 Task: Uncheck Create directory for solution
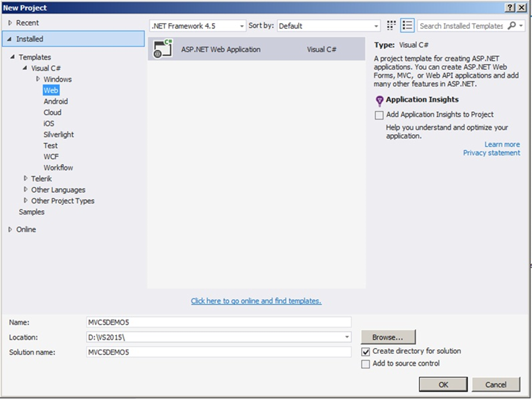(x=366, y=352)
